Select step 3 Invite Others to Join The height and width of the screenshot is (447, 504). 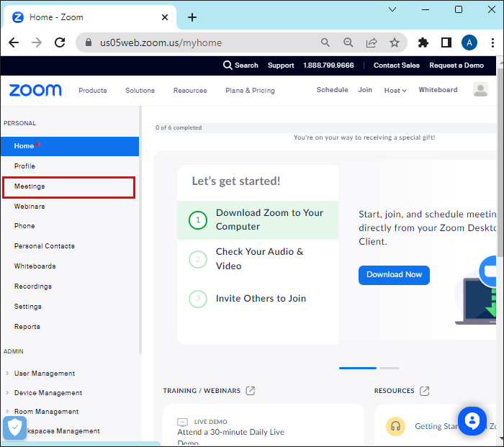click(258, 299)
